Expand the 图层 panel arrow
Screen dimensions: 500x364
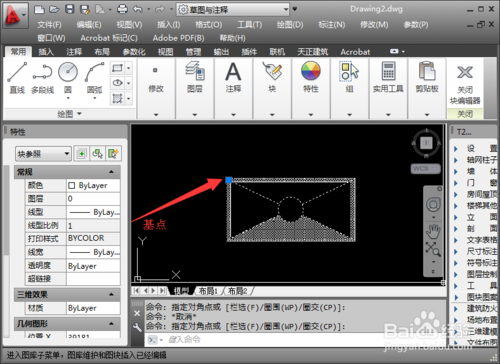pyautogui.click(x=195, y=114)
